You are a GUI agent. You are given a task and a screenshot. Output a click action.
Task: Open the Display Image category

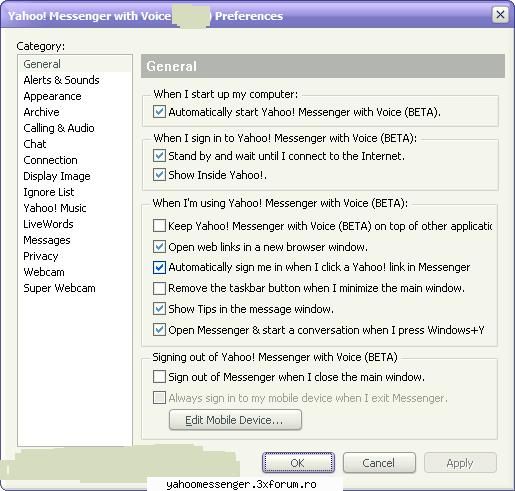57,176
